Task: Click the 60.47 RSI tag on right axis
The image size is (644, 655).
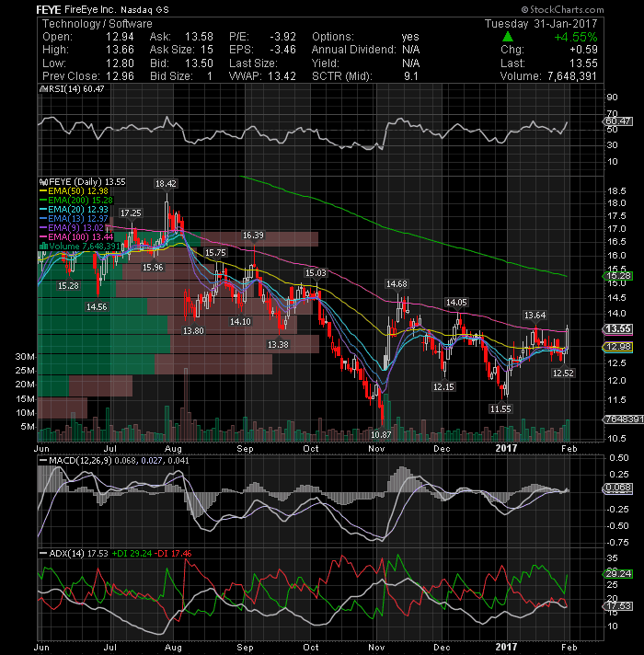Action: point(618,121)
